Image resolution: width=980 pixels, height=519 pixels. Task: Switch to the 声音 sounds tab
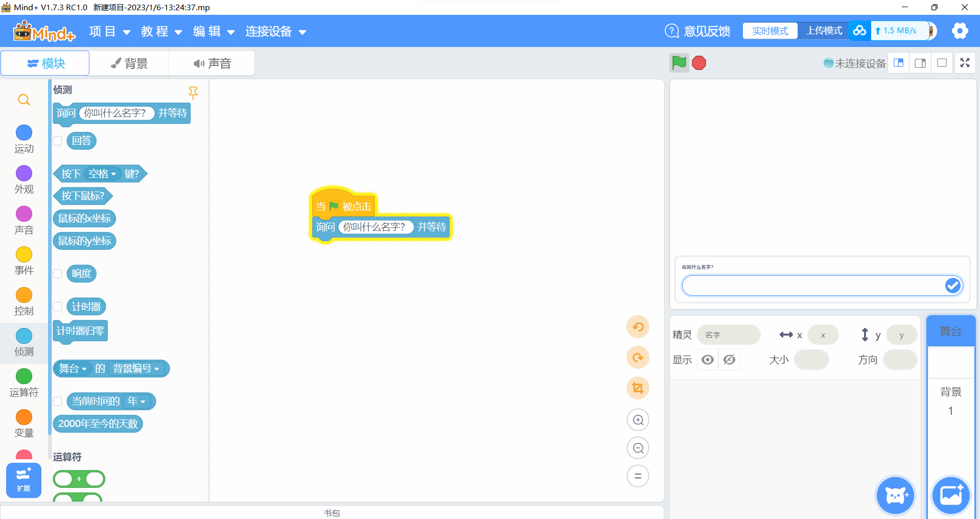coord(212,63)
